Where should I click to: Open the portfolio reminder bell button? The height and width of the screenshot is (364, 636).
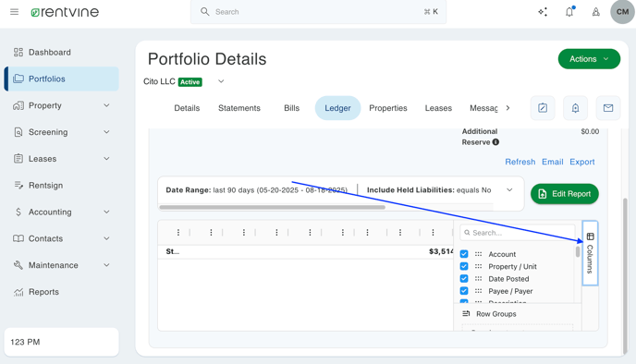(575, 108)
